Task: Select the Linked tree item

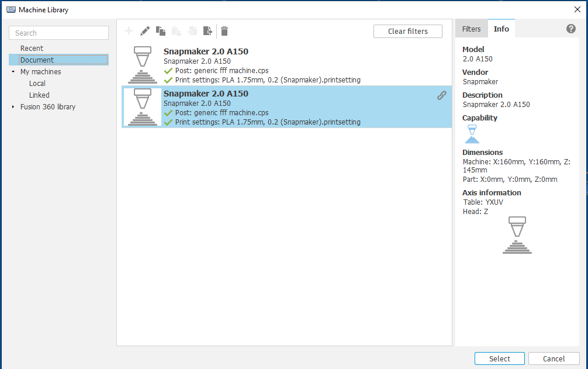Action: (x=39, y=95)
